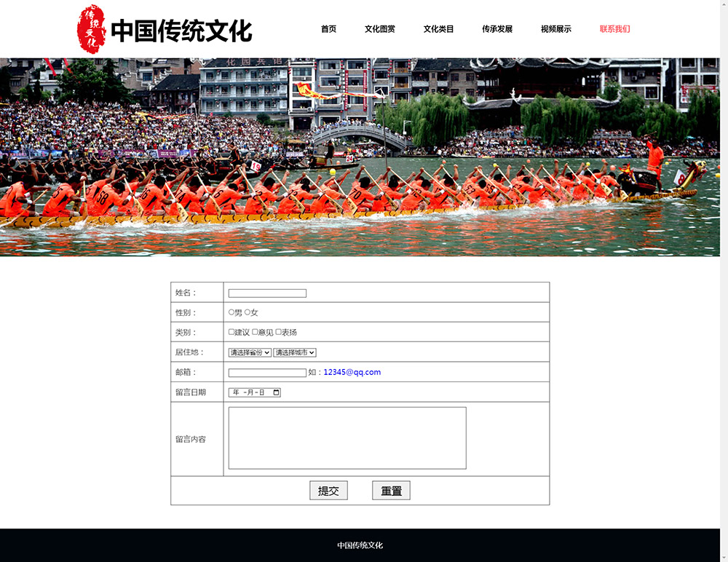Tick the 意见 checkbox

pos(255,332)
